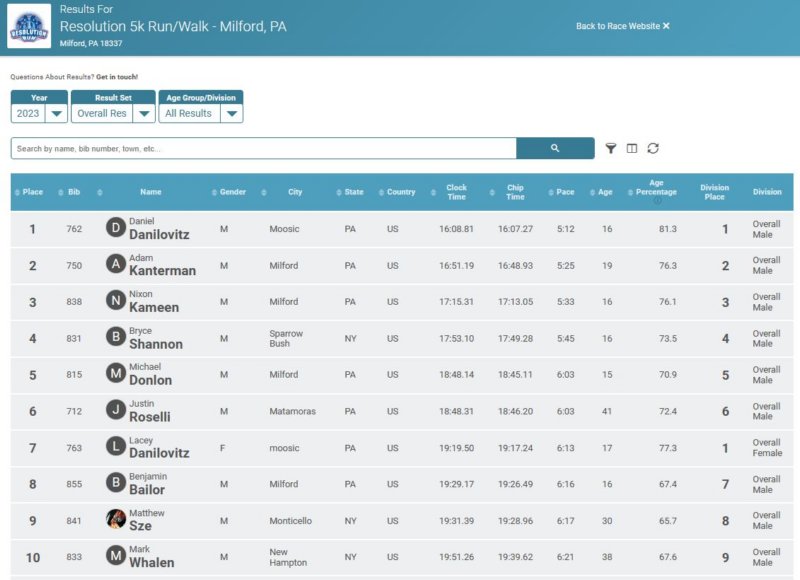This screenshot has width=800, height=580.
Task: Sort results by Chip Time
Action: (515, 192)
